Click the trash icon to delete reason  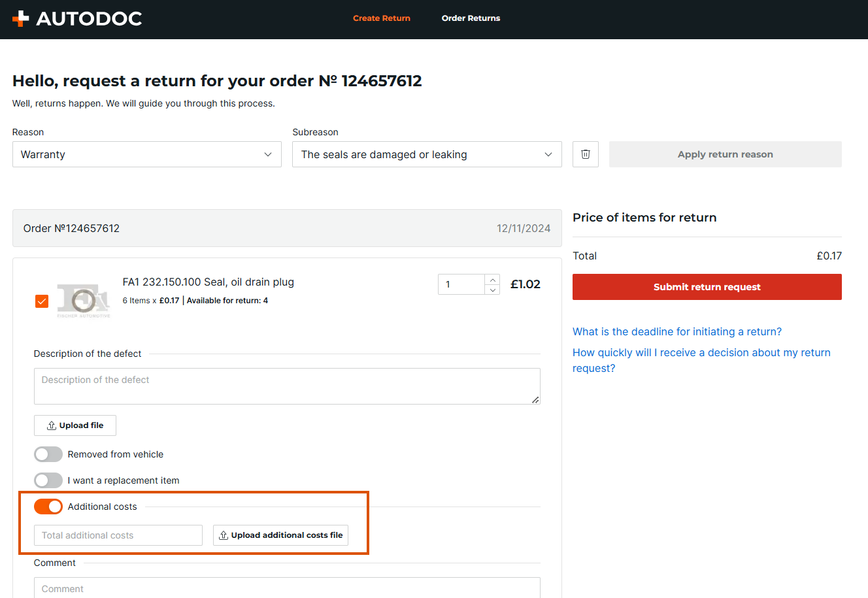585,154
